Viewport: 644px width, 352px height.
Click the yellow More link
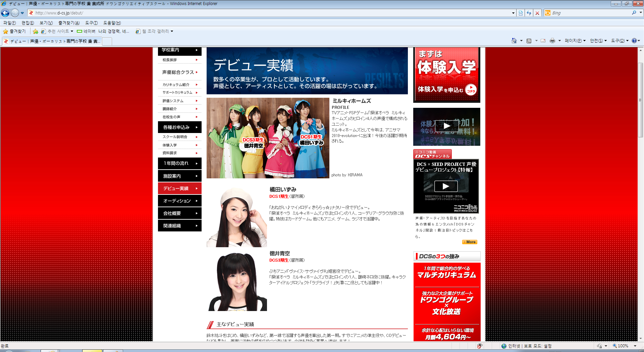point(470,242)
